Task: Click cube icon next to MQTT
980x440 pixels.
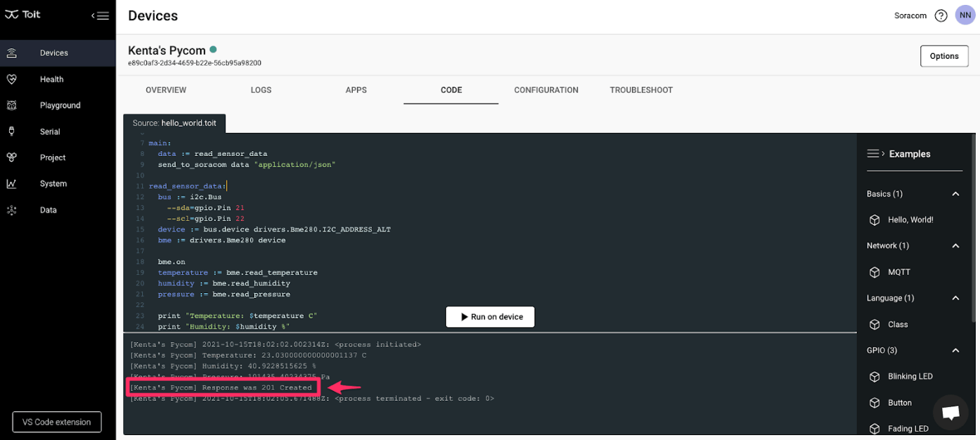Action: tap(874, 272)
